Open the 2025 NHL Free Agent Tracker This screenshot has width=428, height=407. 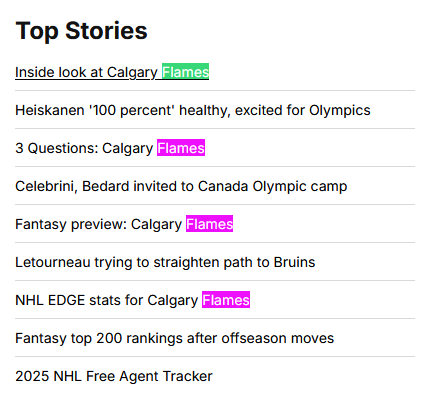tap(114, 376)
